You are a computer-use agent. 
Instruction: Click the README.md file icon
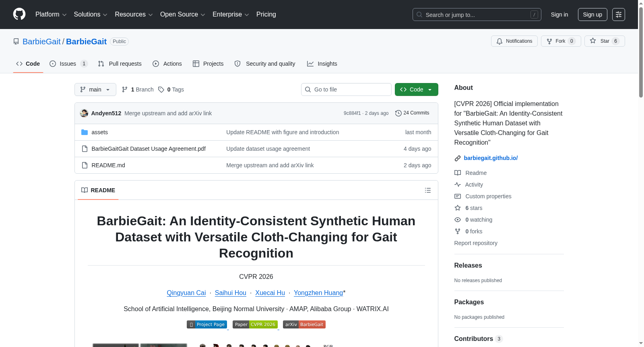point(85,165)
